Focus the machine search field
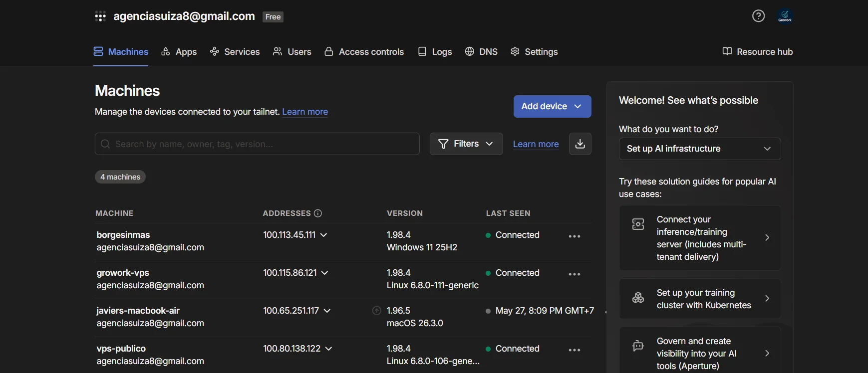This screenshot has width=868, height=373. pyautogui.click(x=257, y=144)
